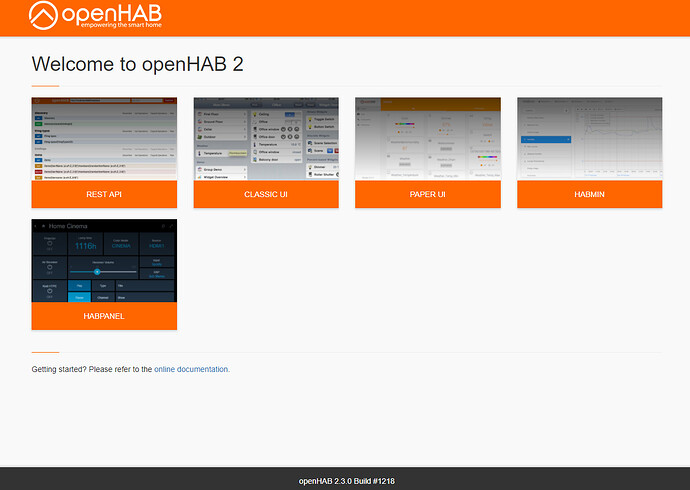Click the HABPanel Home Cinema thumbnail
690x490 pixels.
[x=104, y=261]
